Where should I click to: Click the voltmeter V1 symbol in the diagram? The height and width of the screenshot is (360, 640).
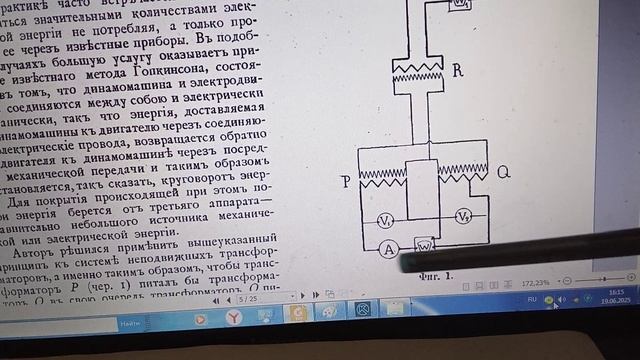[385, 221]
